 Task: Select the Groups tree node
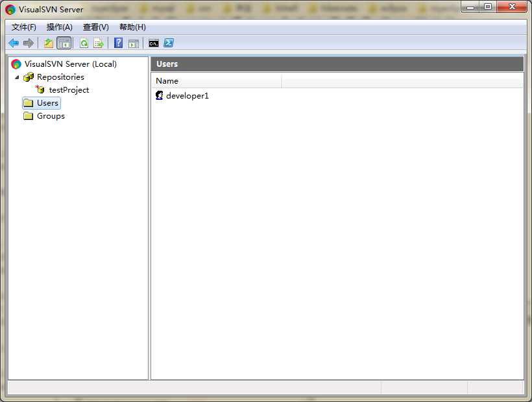pyautogui.click(x=51, y=116)
